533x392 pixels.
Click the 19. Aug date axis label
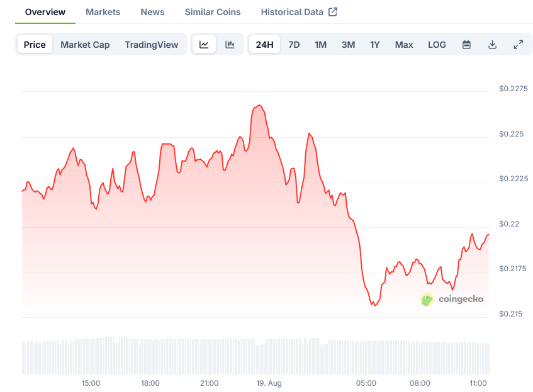(269, 383)
